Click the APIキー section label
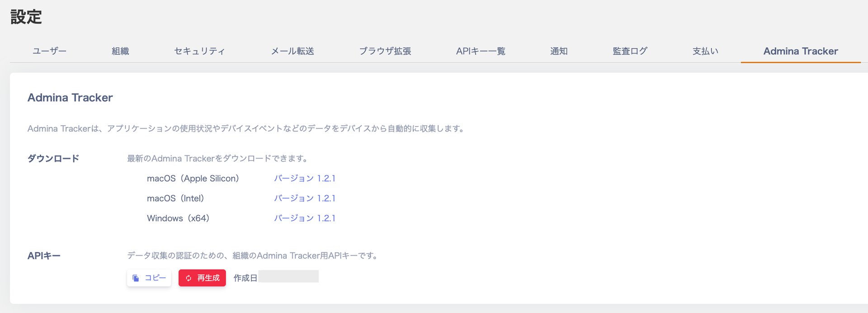 pos(44,256)
